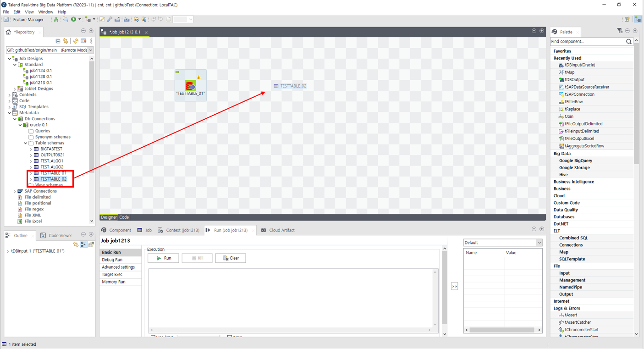Click the Collapse All icon in Repository

tap(58, 41)
